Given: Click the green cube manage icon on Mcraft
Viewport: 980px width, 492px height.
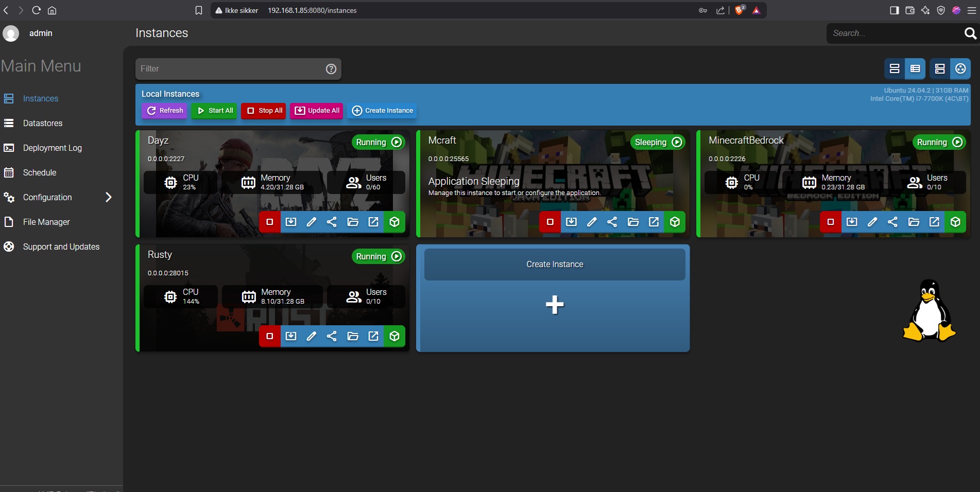Looking at the screenshot, I should [675, 222].
